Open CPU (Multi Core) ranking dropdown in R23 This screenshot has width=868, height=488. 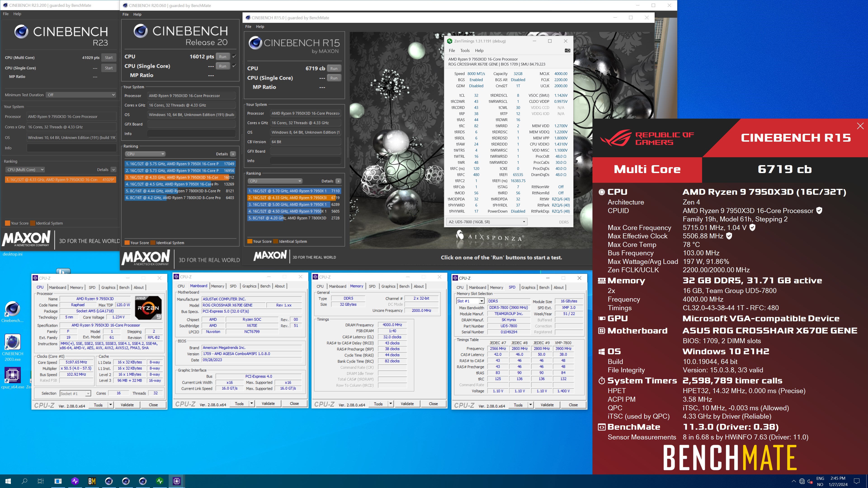(25, 170)
